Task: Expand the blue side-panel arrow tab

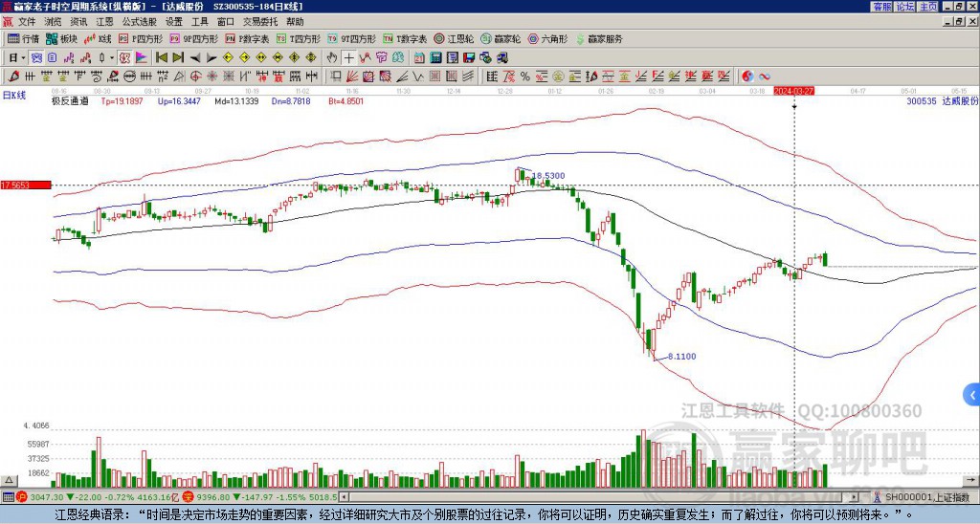Action: click(972, 395)
